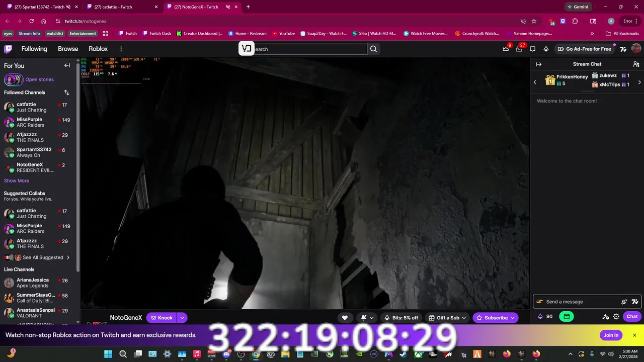Sort followed channels using the sort icon

tap(66, 93)
